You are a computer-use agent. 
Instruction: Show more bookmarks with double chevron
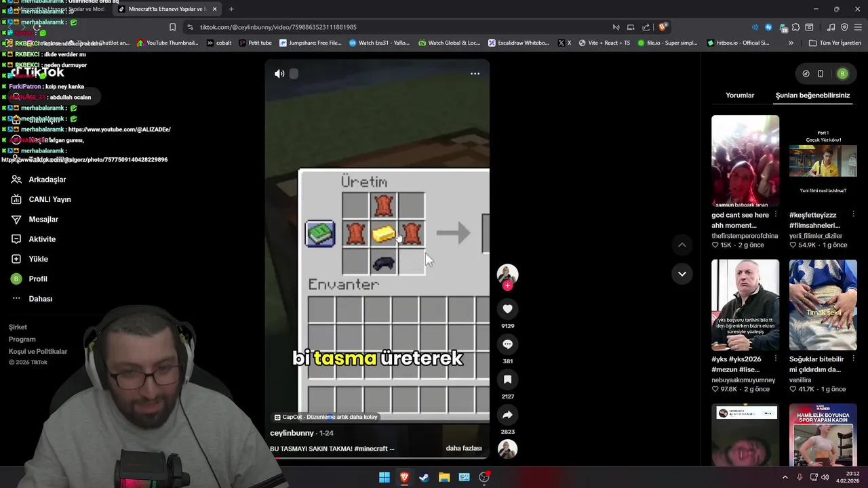click(x=791, y=43)
